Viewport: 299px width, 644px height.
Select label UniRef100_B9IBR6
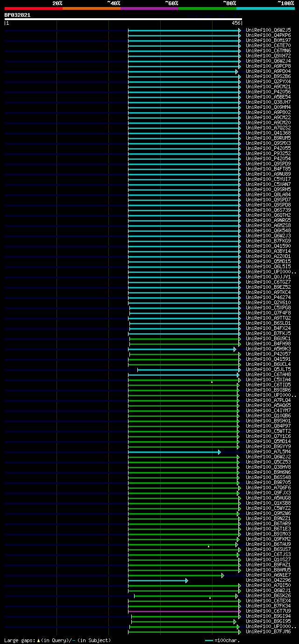click(268, 390)
